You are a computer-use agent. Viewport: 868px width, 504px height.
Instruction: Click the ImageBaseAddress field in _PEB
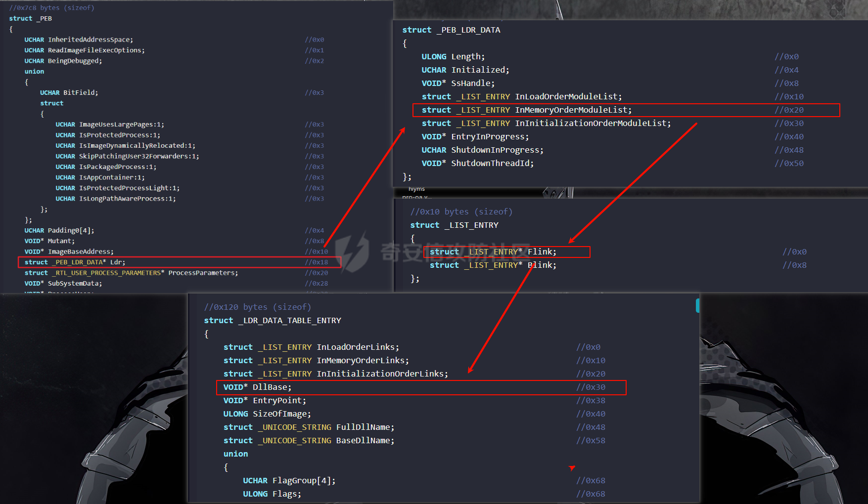pos(69,252)
